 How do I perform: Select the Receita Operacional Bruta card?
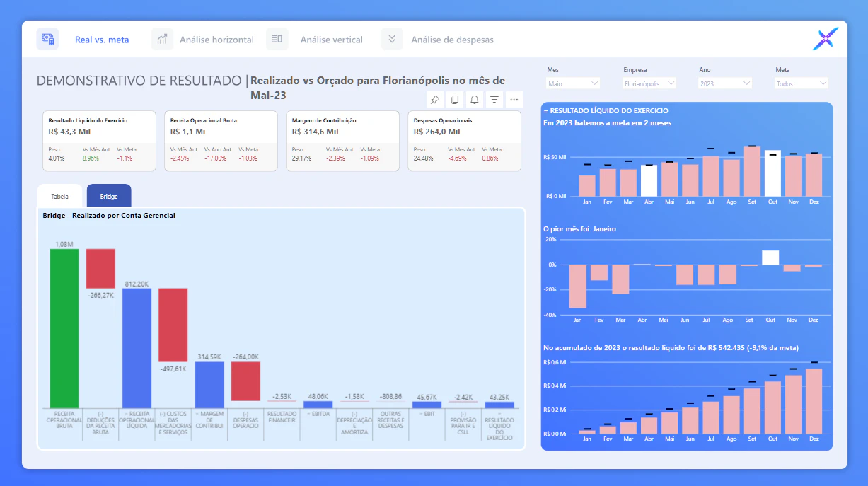point(221,141)
